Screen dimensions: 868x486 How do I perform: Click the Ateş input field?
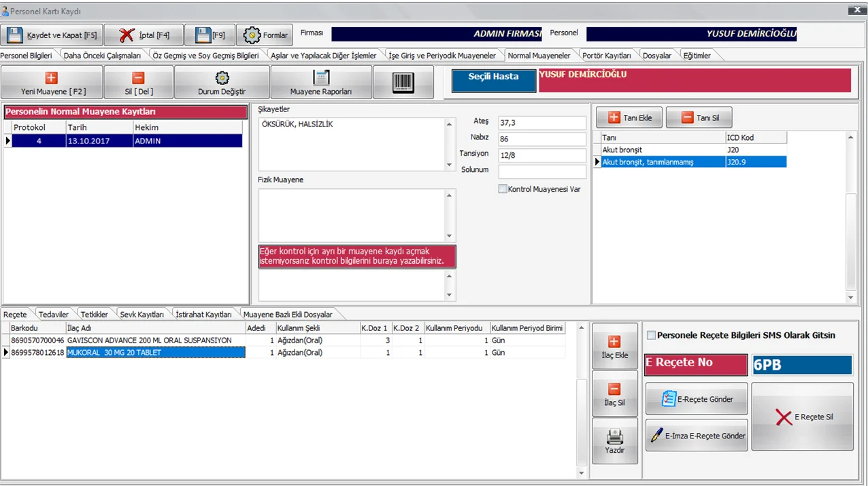click(541, 123)
